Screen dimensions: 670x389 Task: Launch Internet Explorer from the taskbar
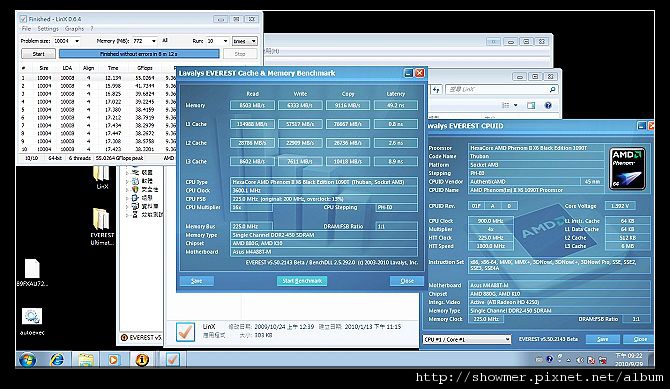pyautogui.click(x=56, y=360)
